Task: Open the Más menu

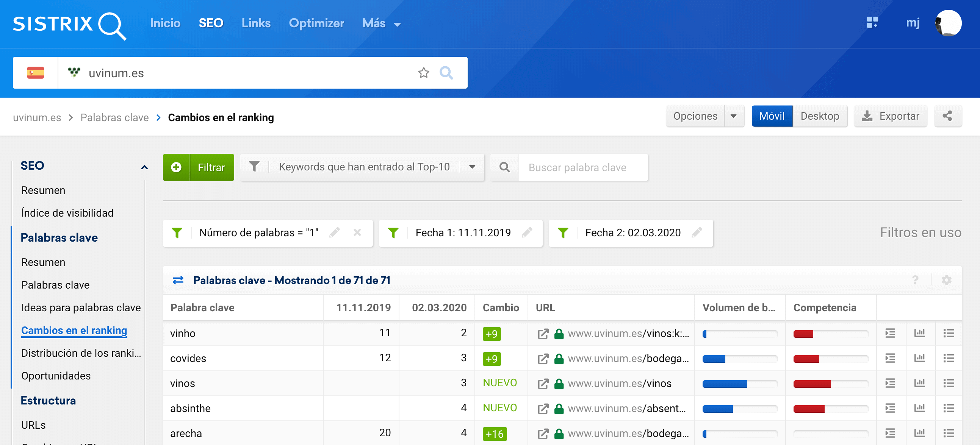Action: (x=381, y=23)
